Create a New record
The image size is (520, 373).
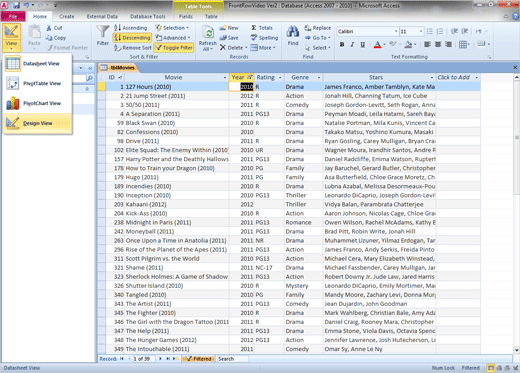click(229, 28)
